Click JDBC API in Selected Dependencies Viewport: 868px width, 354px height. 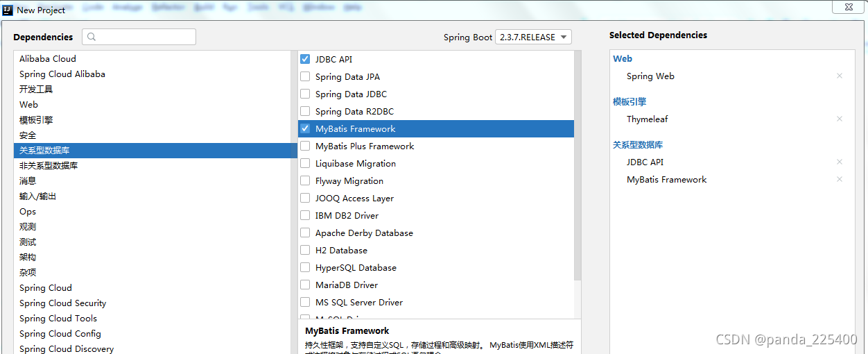point(645,162)
